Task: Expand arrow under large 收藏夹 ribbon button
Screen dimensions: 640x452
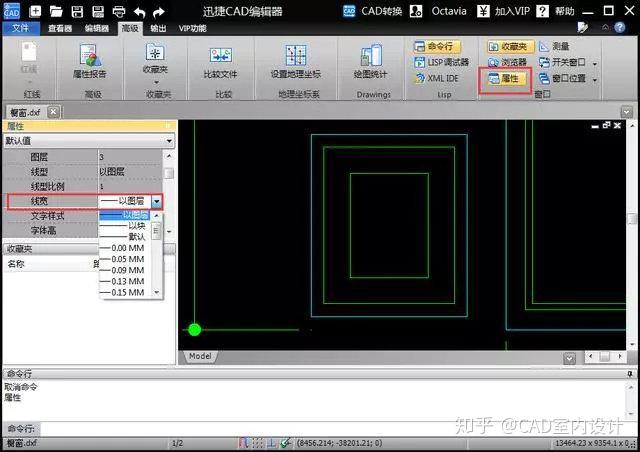Action: [156, 82]
